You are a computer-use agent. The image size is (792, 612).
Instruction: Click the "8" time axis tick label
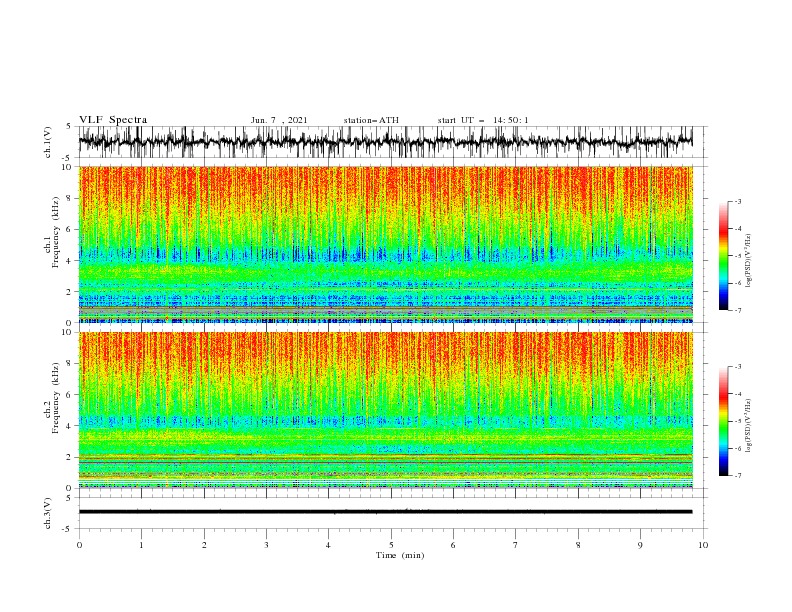(x=578, y=545)
